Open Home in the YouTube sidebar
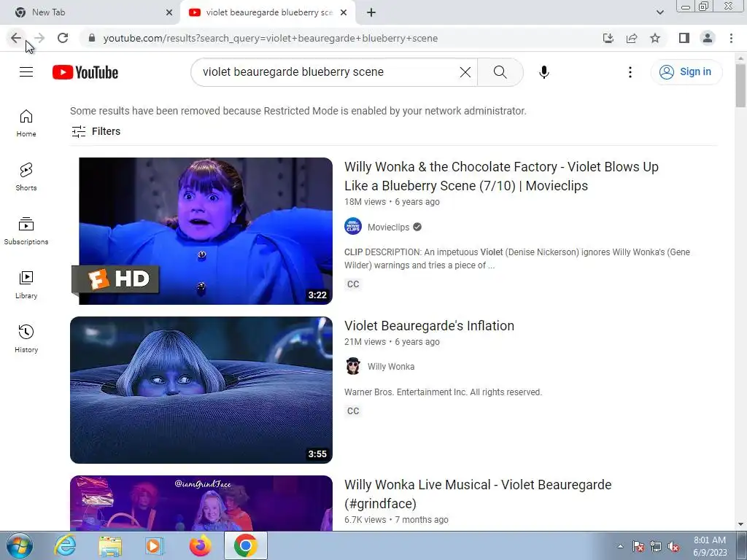The image size is (747, 560). point(26,122)
